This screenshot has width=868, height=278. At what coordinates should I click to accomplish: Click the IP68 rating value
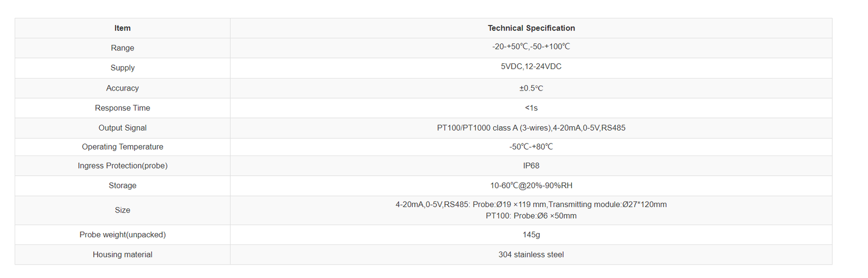tap(531, 166)
